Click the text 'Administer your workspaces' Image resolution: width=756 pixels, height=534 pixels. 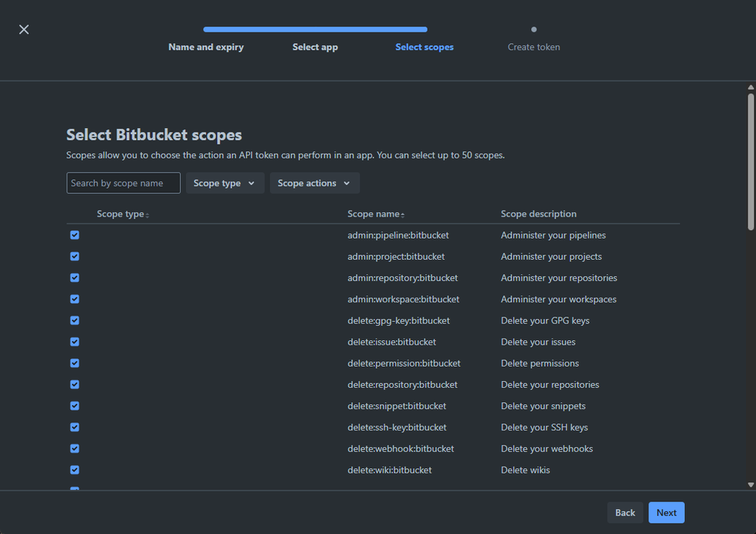[558, 299]
